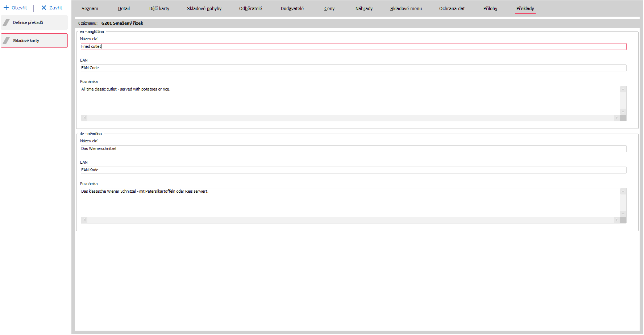
Task: Click into German Poznámka text area
Action: (x=350, y=202)
